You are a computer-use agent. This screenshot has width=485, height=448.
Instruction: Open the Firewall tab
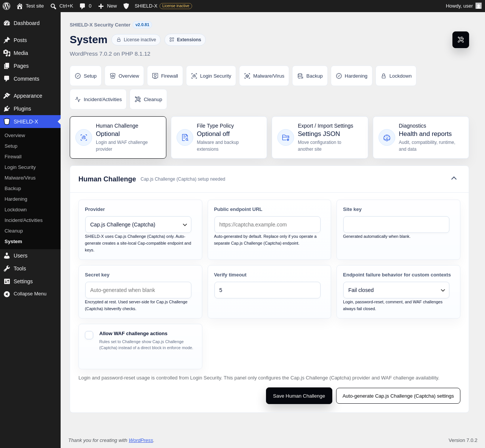pyautogui.click(x=165, y=76)
